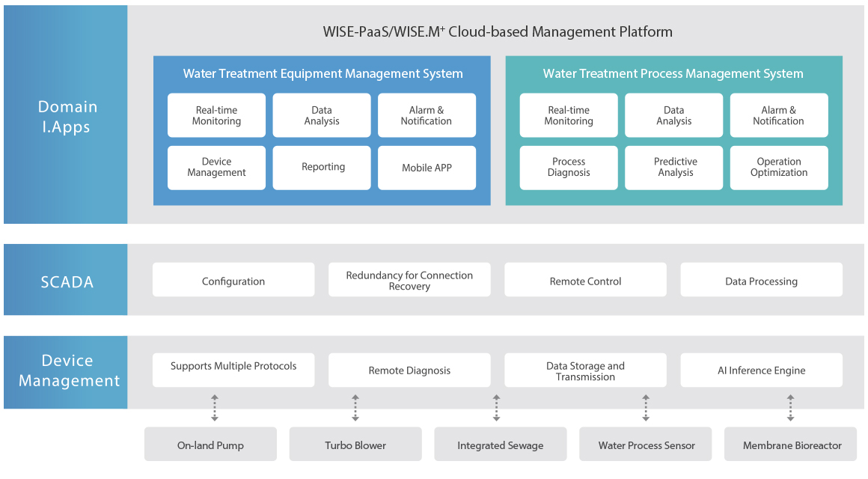Select the SCADA Configuration box

coord(233,280)
